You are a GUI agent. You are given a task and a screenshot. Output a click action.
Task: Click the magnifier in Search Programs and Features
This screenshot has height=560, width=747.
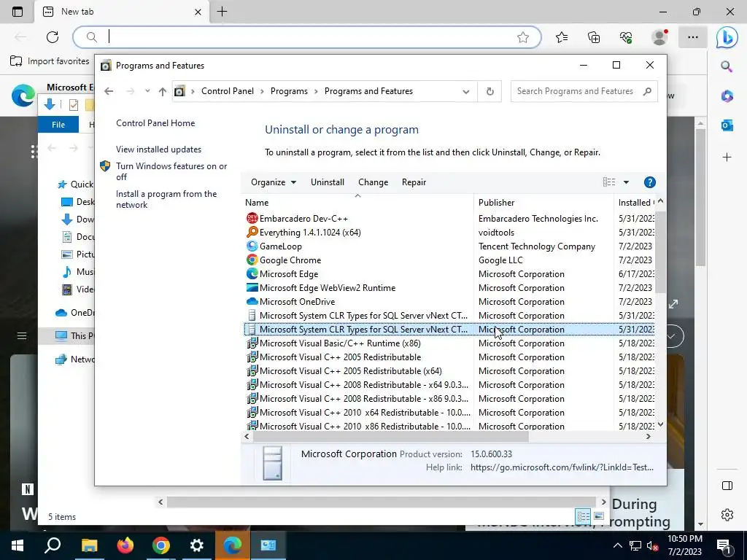pos(647,91)
